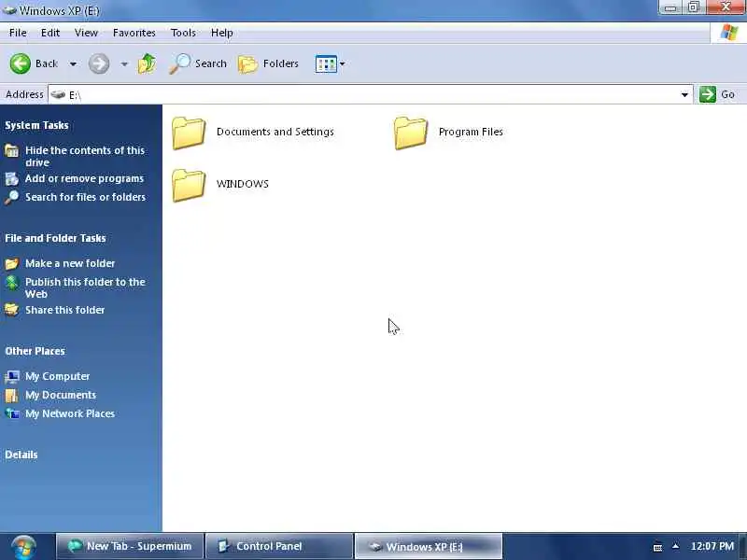Image resolution: width=747 pixels, height=560 pixels.
Task: Open the Help menu
Action: pos(222,33)
